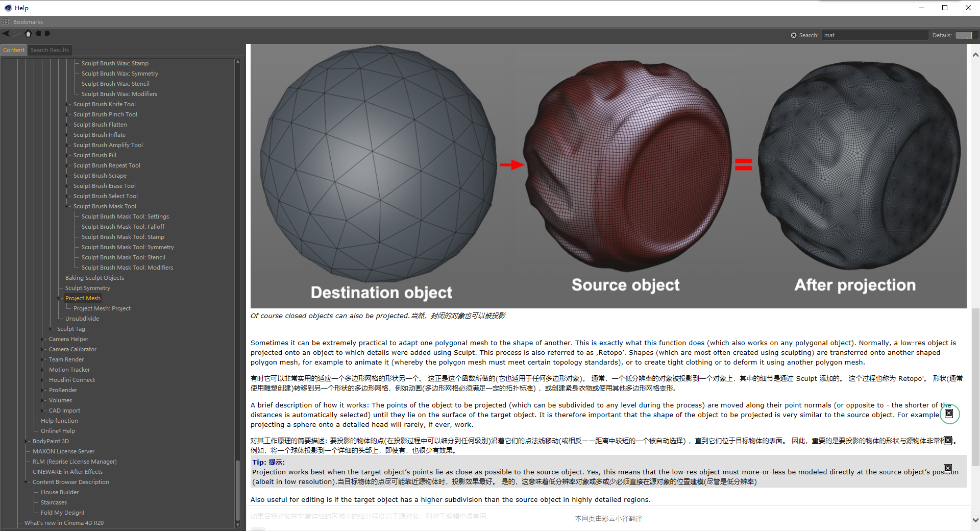This screenshot has height=531, width=980.
Task: Expand the Sculpt Brush Pinch Tool node
Action: pyautogui.click(x=67, y=114)
